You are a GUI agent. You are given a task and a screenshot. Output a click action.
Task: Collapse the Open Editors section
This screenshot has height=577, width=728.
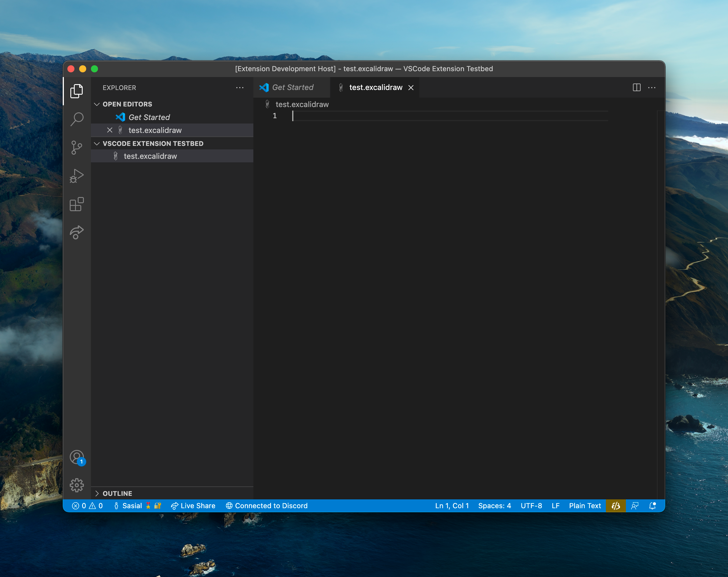pyautogui.click(x=127, y=104)
